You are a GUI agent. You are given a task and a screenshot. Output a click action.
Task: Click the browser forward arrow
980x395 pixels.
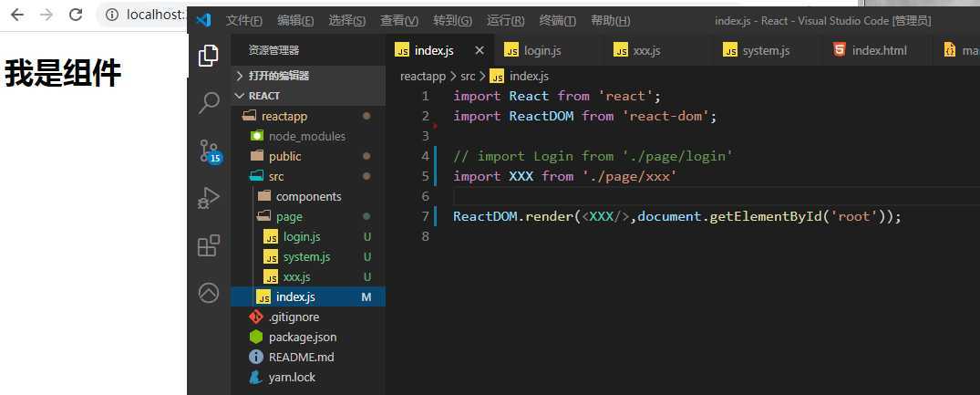tap(46, 15)
